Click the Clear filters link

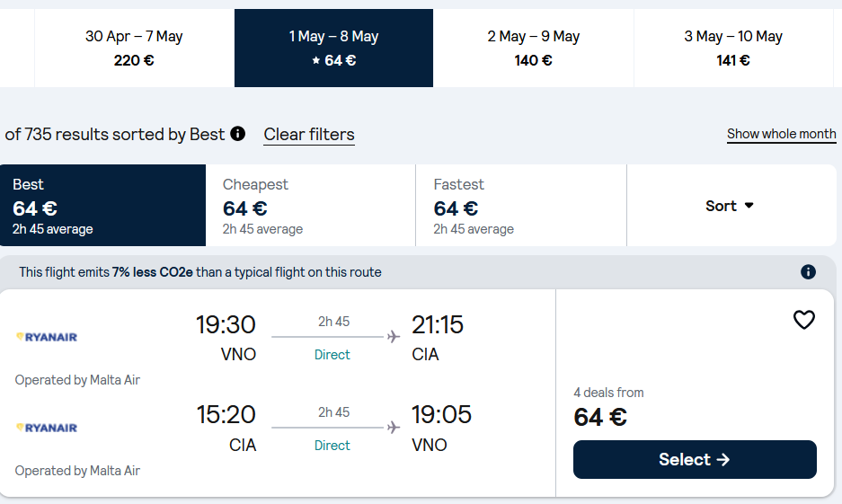309,135
